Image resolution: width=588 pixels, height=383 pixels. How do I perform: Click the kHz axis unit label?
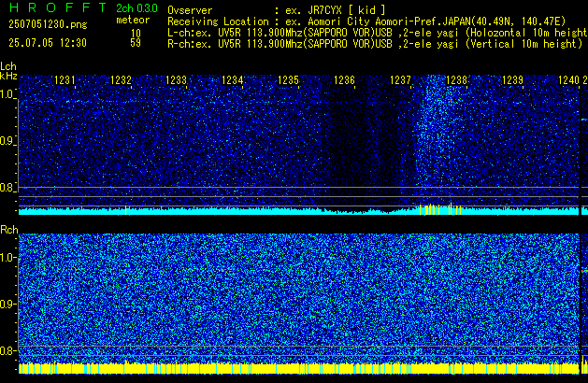[8, 76]
